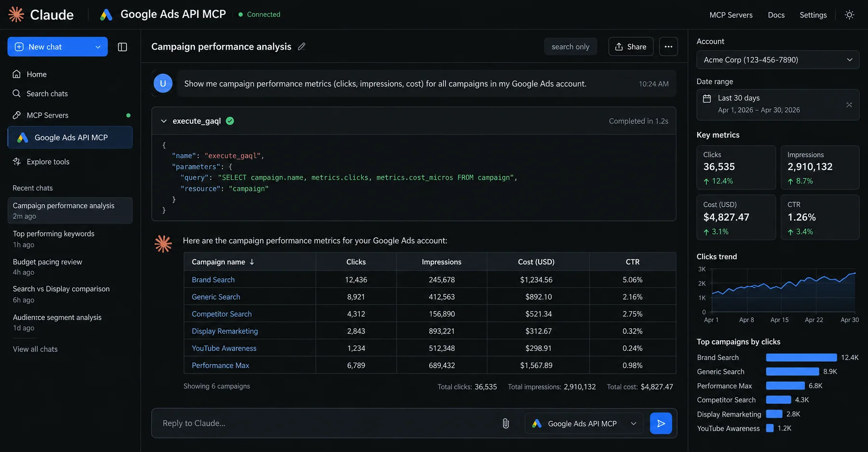Open the Brand Search campaign link
The height and width of the screenshot is (452, 868).
point(213,280)
